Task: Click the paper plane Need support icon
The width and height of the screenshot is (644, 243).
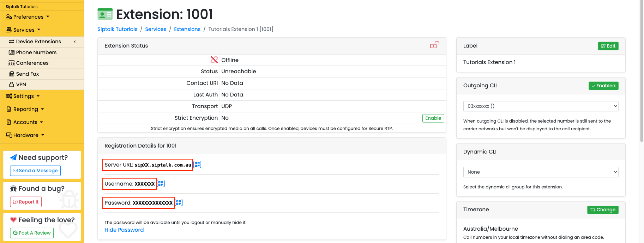Action: point(13,157)
